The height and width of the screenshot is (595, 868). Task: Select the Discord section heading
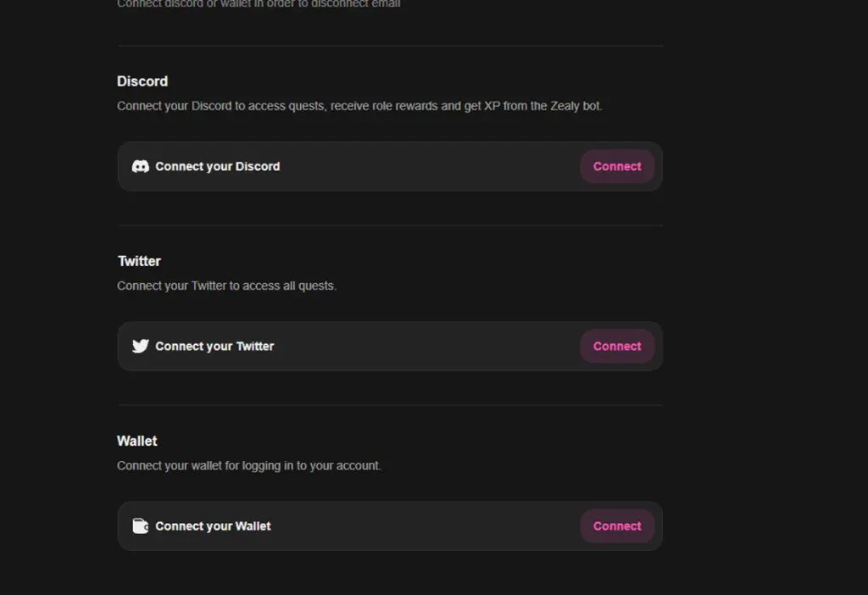pyautogui.click(x=142, y=81)
